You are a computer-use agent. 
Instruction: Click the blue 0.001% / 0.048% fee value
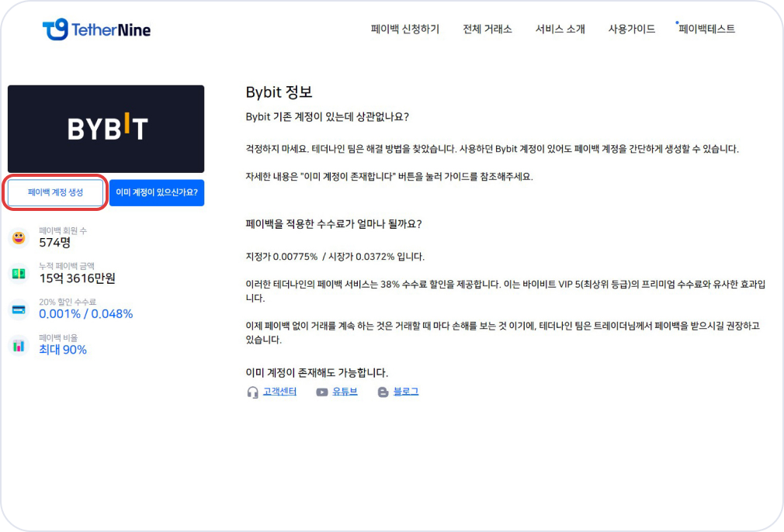coord(85,314)
